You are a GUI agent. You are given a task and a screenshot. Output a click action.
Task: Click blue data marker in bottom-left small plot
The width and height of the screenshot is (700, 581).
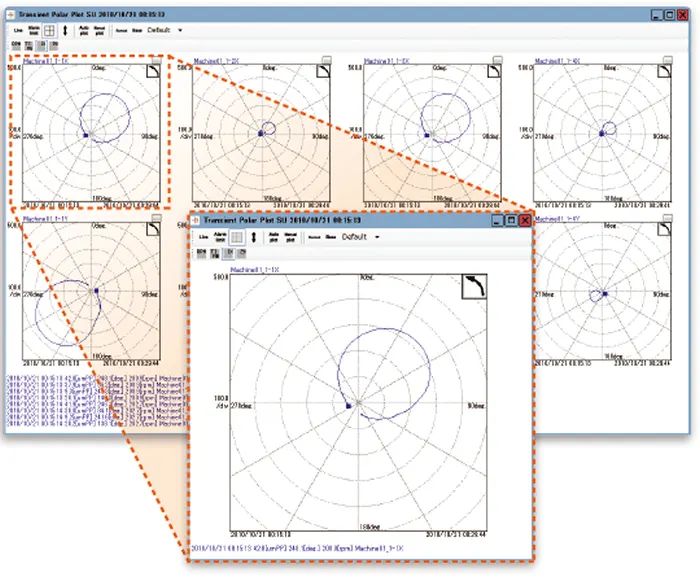coord(96,291)
